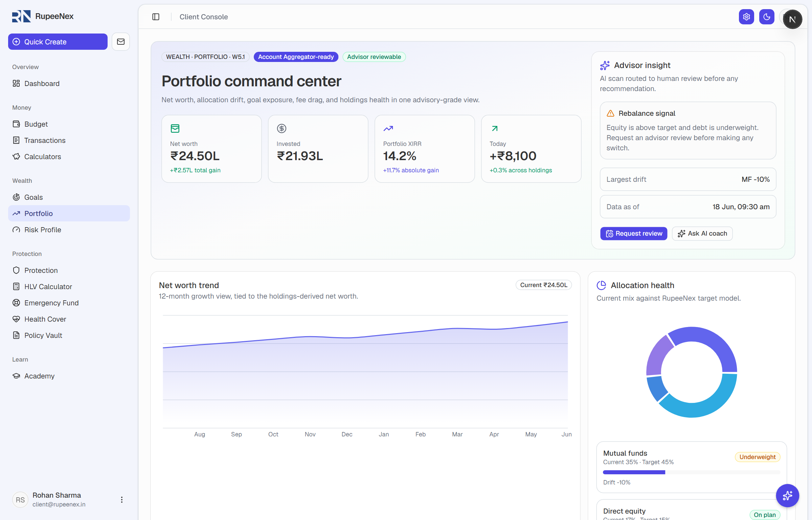This screenshot has height=520, width=812.
Task: Click the Invested dollar coin icon
Action: [x=281, y=128]
